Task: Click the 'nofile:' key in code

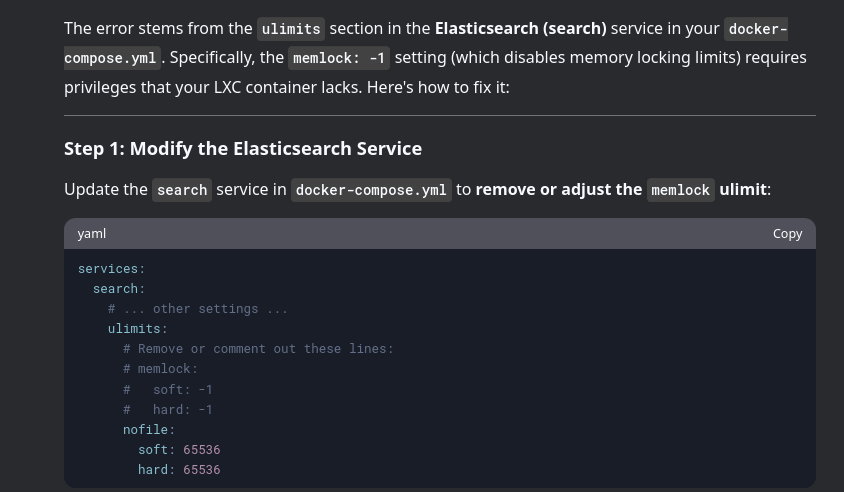Action: [149, 430]
